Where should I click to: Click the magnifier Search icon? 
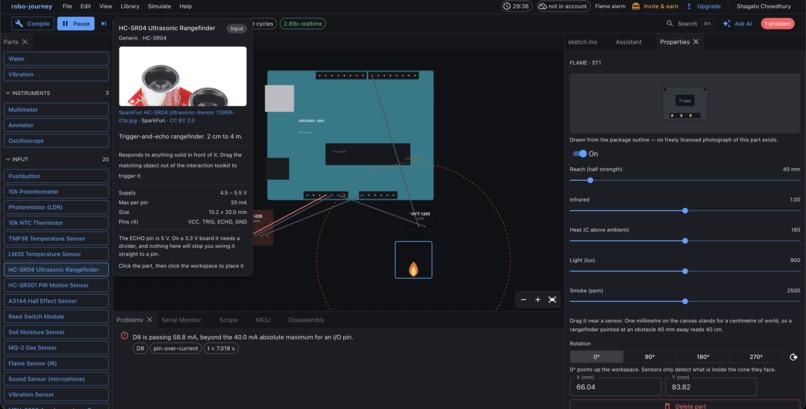[x=670, y=24]
